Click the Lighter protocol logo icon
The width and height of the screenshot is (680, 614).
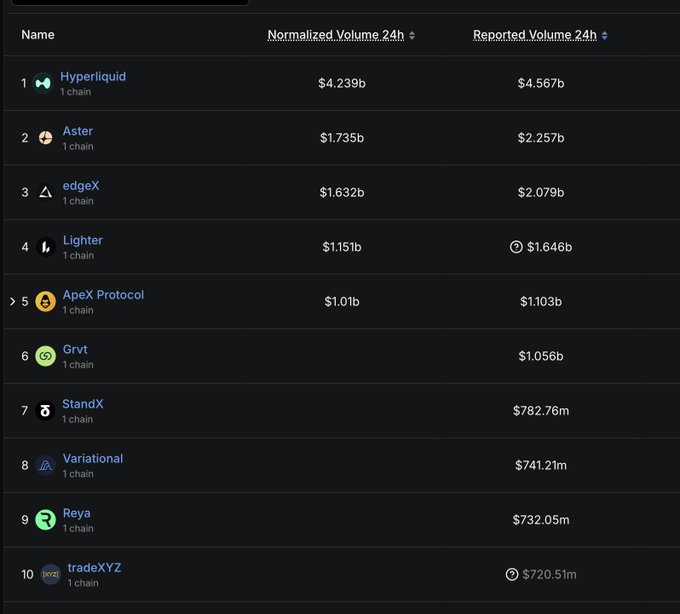click(x=45, y=247)
